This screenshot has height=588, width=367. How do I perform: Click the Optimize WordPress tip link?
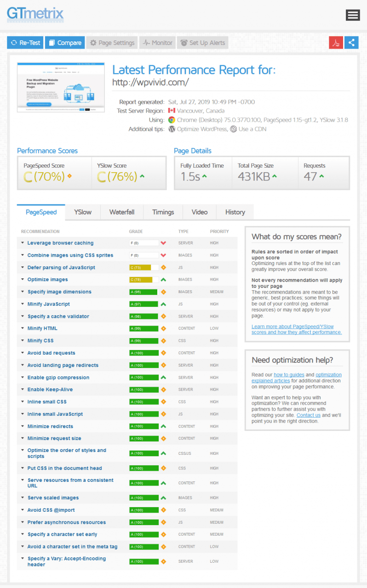pos(201,129)
